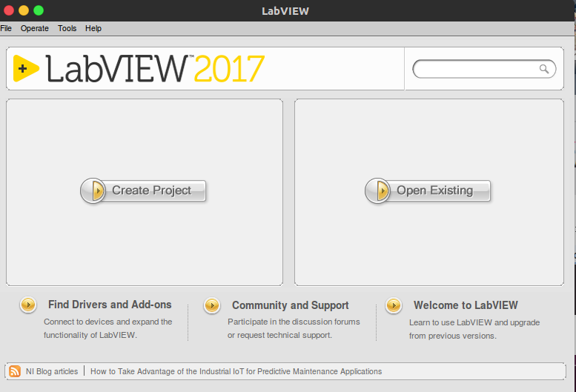Click the Community and Support arrow icon
576x392 pixels.
click(x=212, y=305)
